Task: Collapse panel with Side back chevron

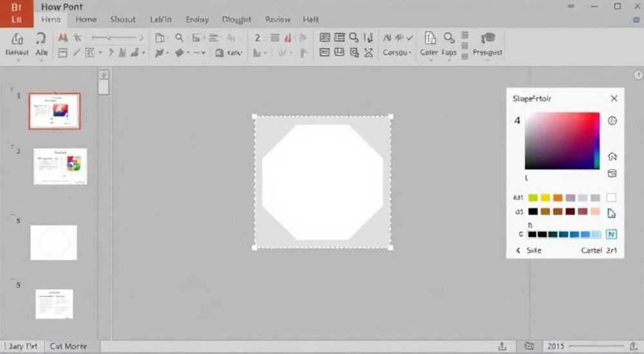Action: (518, 250)
